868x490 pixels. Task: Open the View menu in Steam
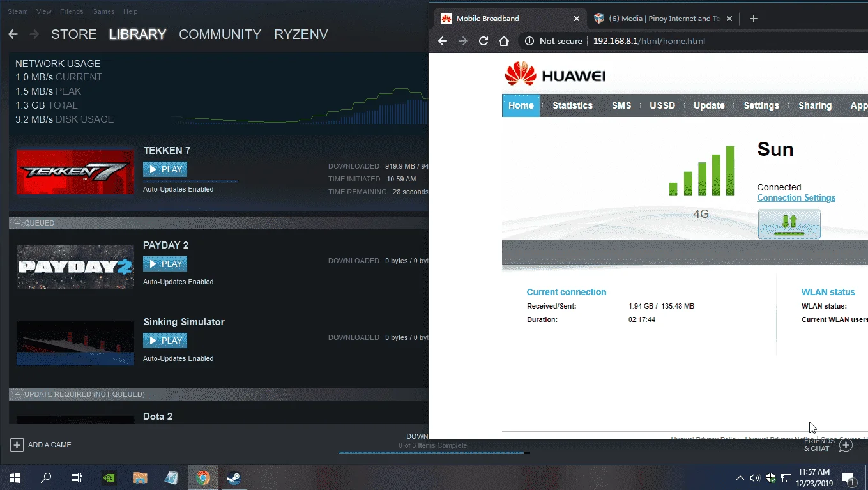point(44,11)
